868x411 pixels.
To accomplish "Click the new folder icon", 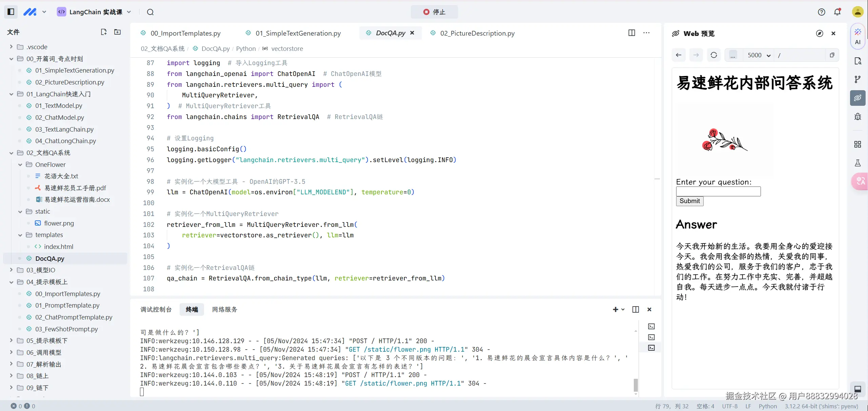I will click(x=117, y=32).
